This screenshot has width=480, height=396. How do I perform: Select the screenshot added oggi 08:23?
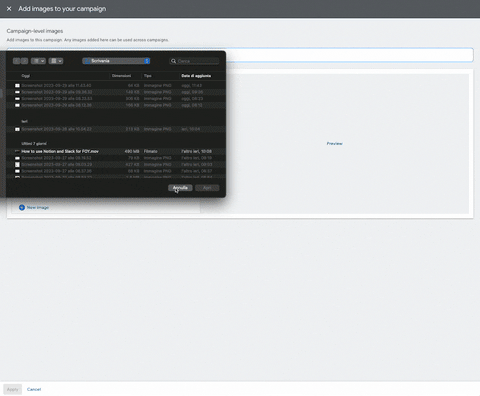116,99
